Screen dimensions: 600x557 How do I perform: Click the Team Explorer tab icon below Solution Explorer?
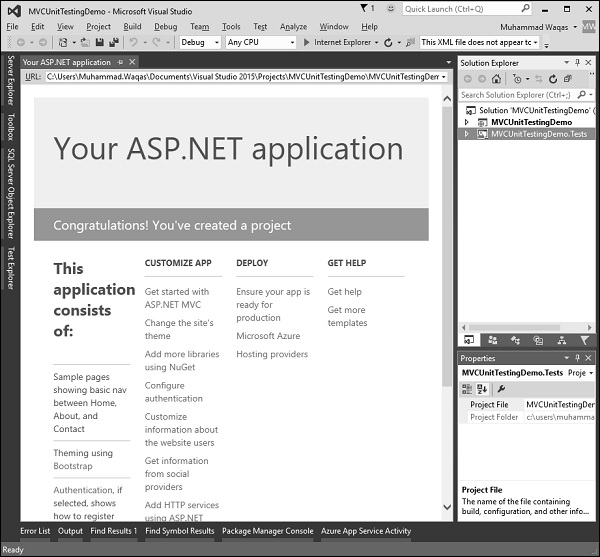point(493,340)
